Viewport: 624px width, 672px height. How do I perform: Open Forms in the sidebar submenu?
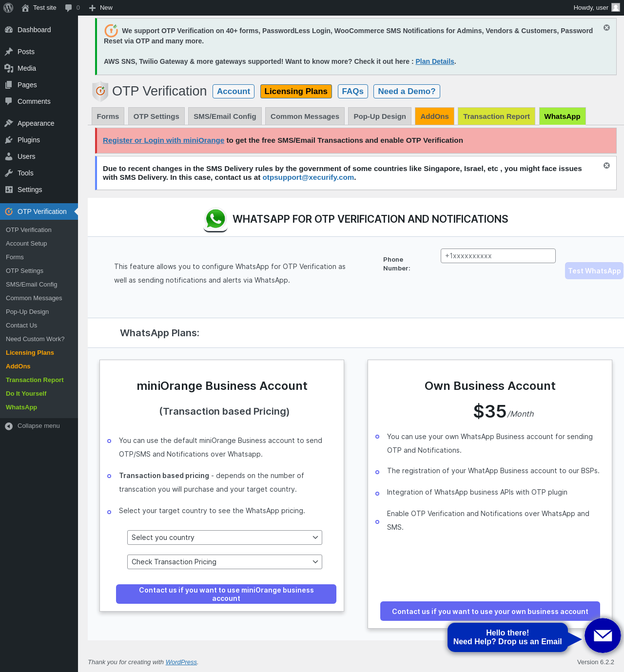tap(15, 257)
